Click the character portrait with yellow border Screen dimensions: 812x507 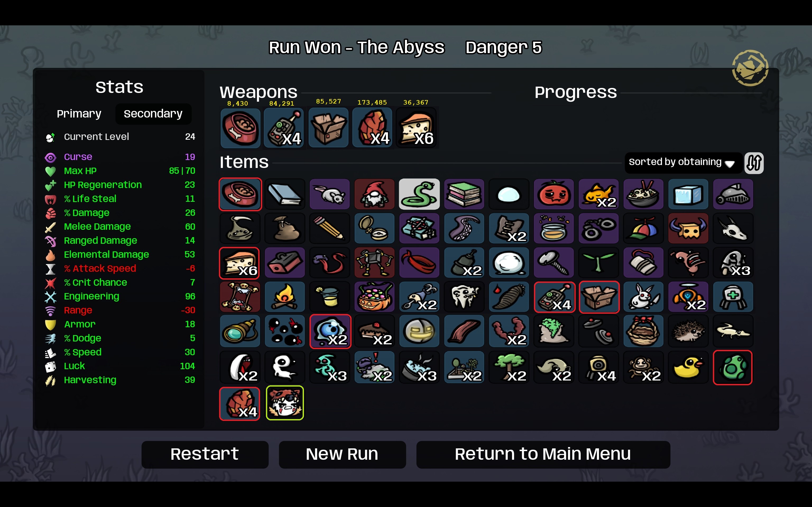[x=284, y=403]
